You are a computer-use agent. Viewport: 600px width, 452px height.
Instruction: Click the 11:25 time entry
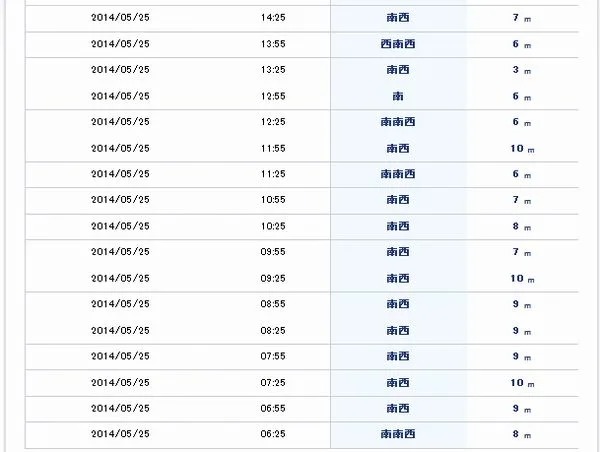click(273, 174)
